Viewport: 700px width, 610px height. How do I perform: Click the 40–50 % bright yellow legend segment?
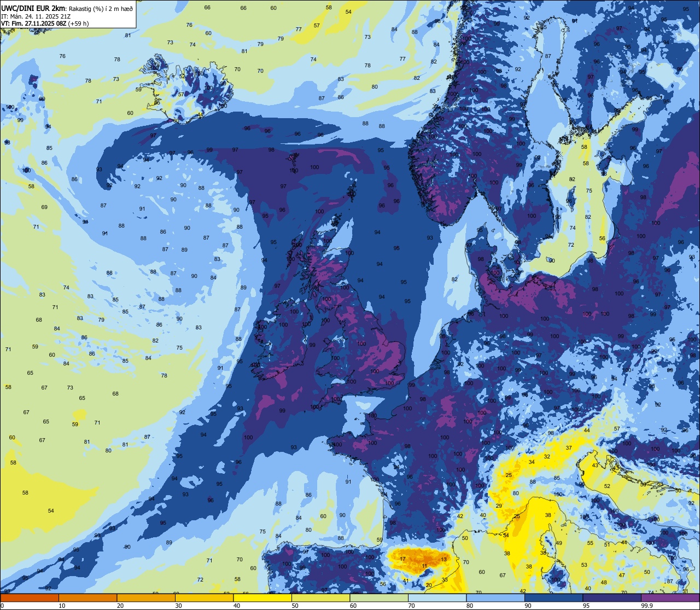tap(262, 598)
